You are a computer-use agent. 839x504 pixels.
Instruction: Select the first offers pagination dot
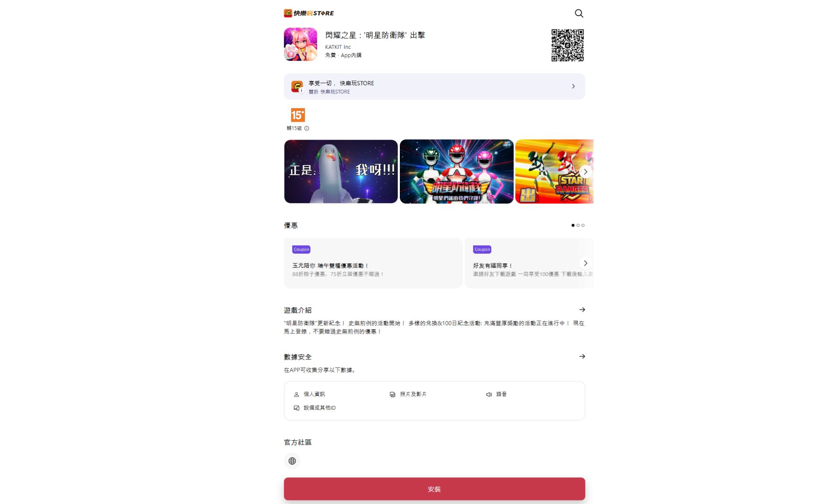(x=573, y=225)
